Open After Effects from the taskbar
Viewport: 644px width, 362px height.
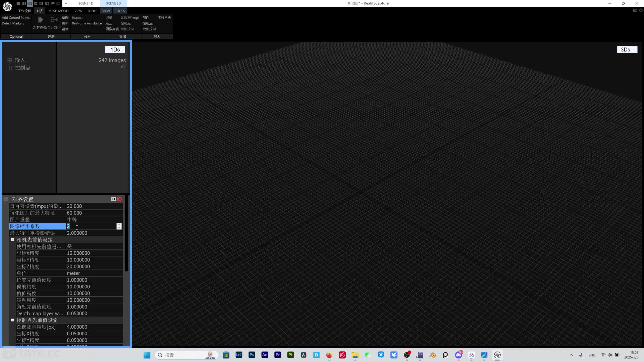[265, 355]
